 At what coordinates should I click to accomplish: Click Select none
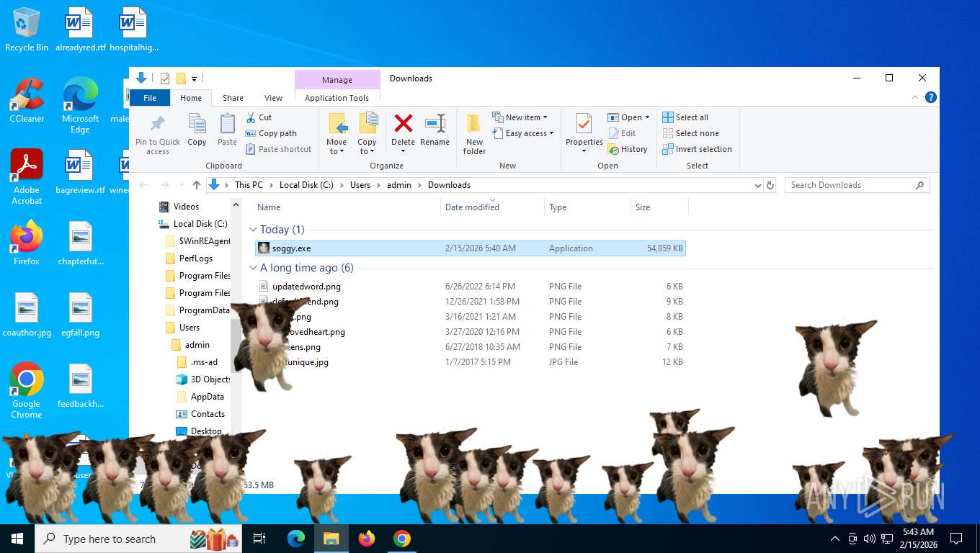click(690, 133)
